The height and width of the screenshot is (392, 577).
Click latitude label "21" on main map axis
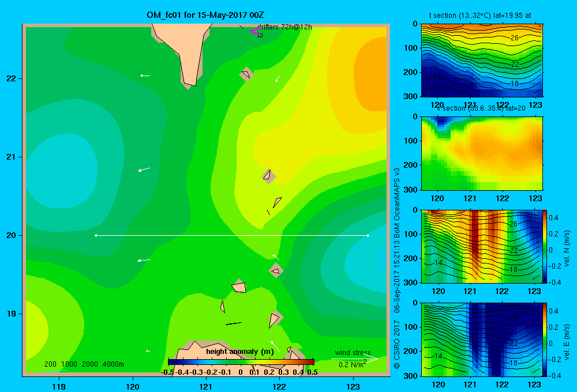point(12,157)
